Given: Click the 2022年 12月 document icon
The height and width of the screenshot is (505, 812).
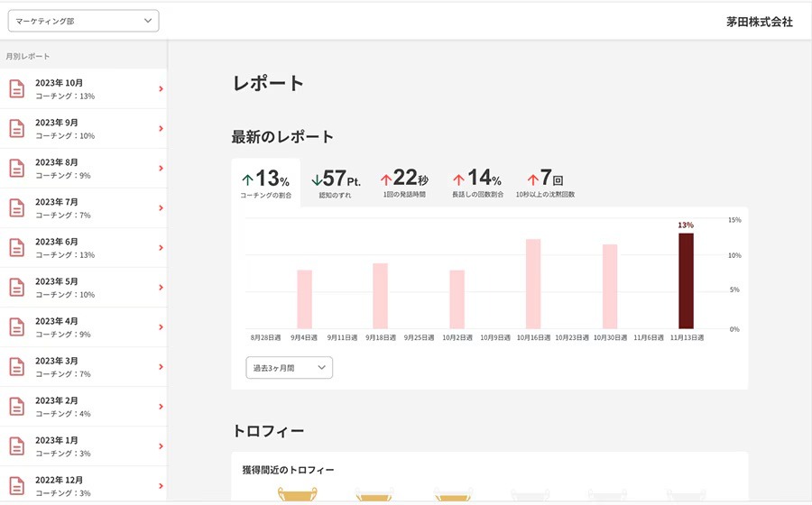Looking at the screenshot, I should click(16, 486).
